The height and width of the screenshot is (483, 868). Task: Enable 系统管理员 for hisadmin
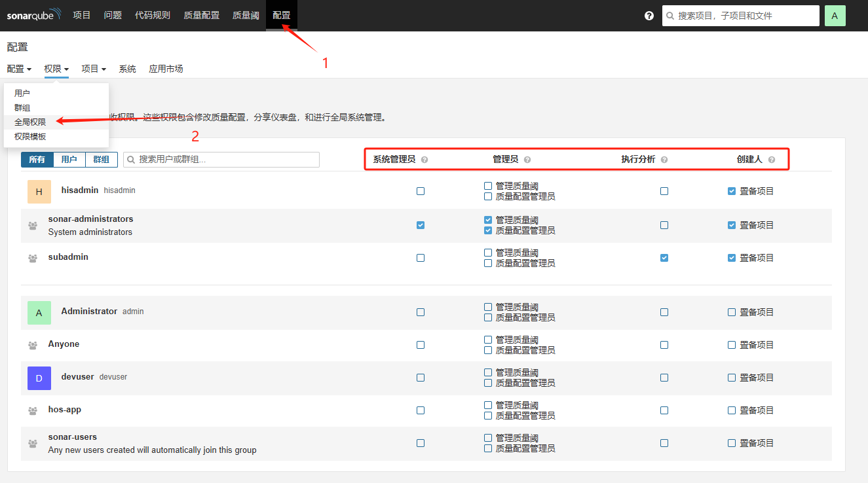pos(421,191)
